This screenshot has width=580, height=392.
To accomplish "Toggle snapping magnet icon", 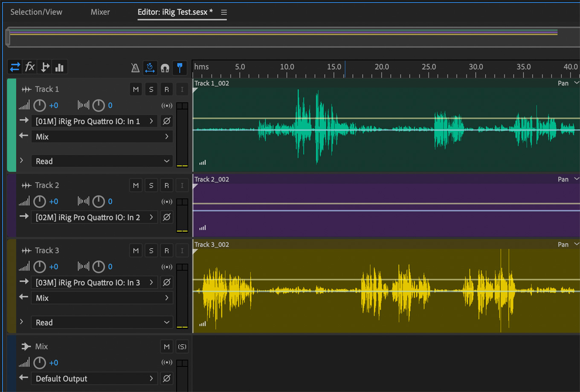I will click(x=165, y=68).
